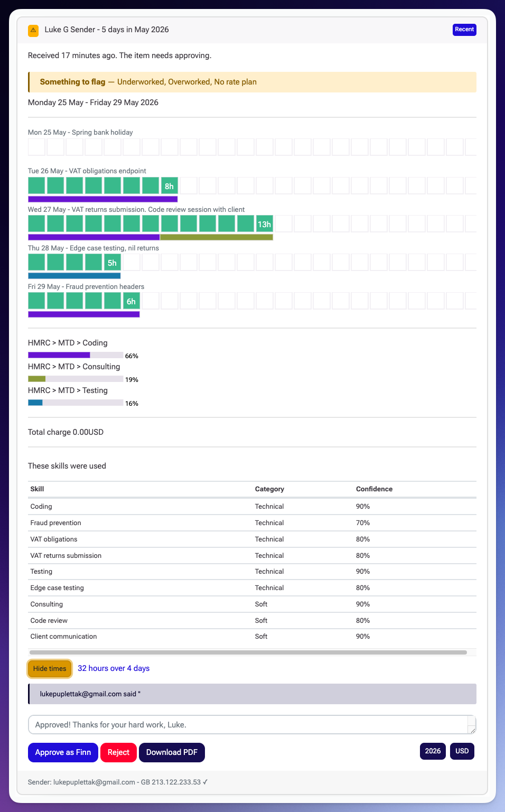Click the olive consulting bar under Wednesday
The image size is (505, 812).
point(217,237)
